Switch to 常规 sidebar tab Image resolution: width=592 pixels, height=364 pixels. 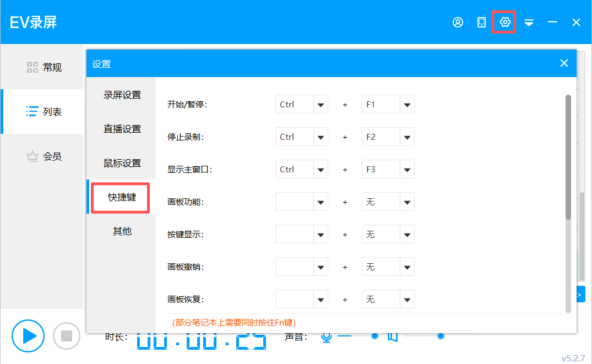pyautogui.click(x=42, y=67)
